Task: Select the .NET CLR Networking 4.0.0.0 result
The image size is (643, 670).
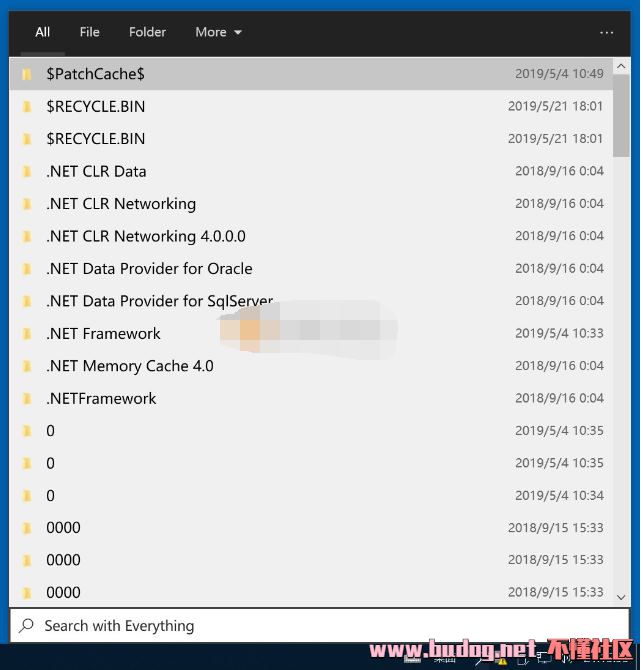Action: [x=146, y=236]
